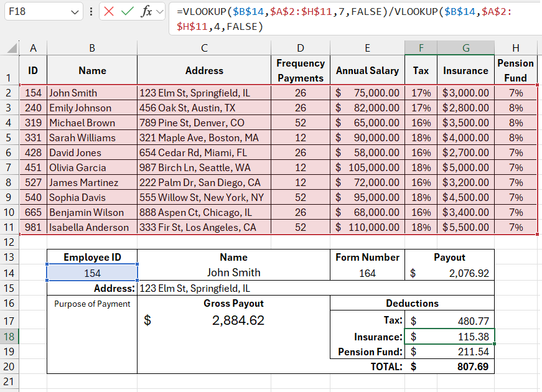Open Insert Function via the fx icon

coord(146,12)
